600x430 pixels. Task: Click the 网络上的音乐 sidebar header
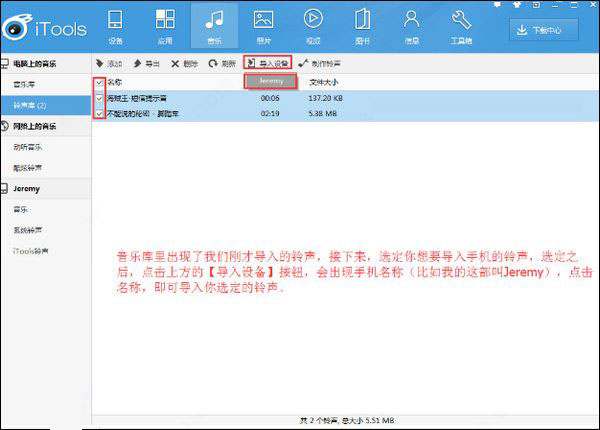(x=46, y=126)
